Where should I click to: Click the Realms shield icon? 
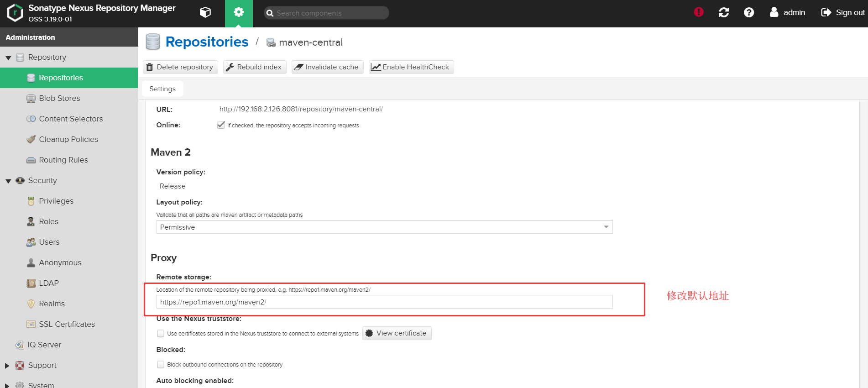click(x=31, y=304)
